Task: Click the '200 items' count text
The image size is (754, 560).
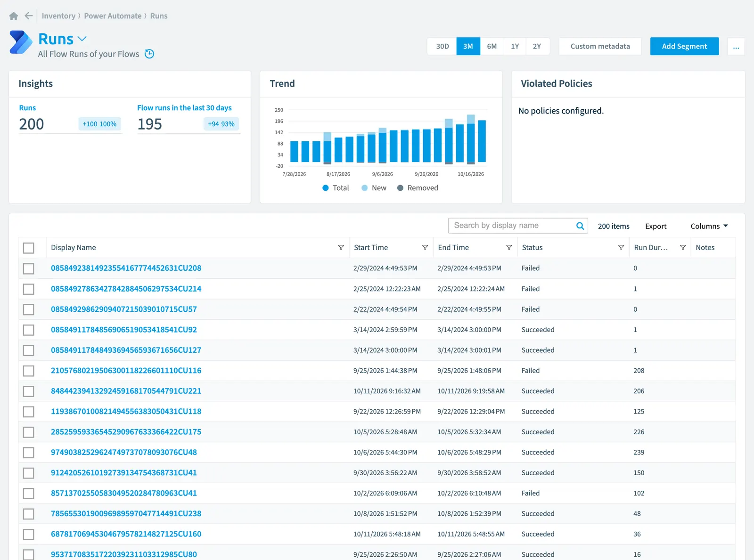Action: [614, 227]
